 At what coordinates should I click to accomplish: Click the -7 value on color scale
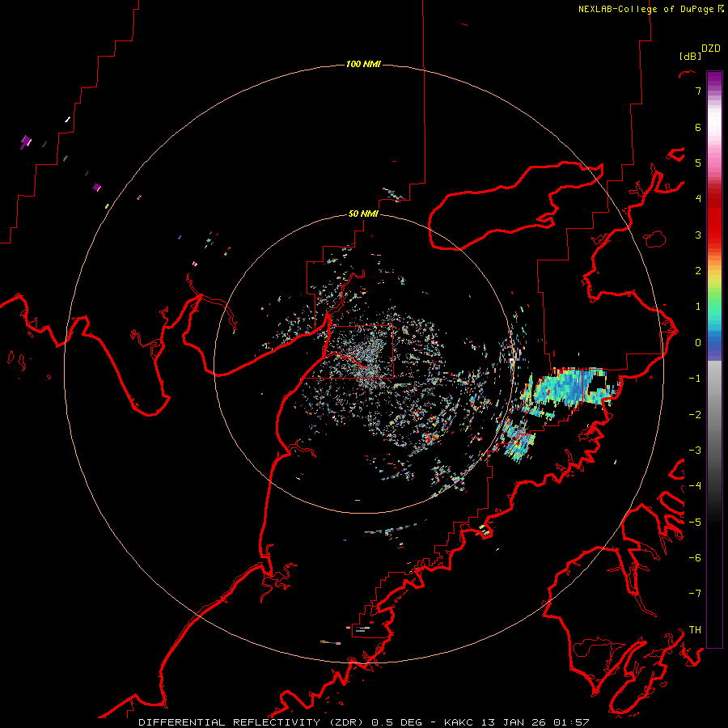point(695,594)
